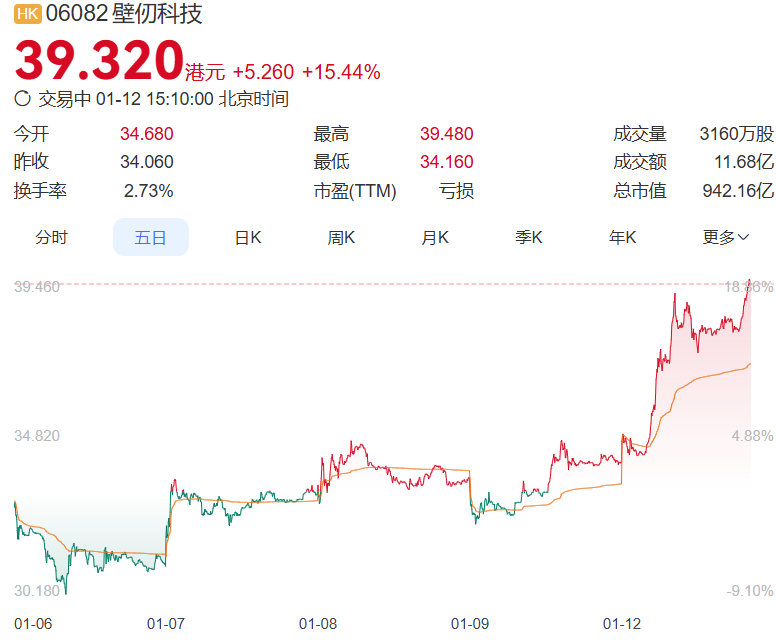The width and height of the screenshot is (776, 644).
Task: Switch to the 分时 intraday tab
Action: pos(52,237)
